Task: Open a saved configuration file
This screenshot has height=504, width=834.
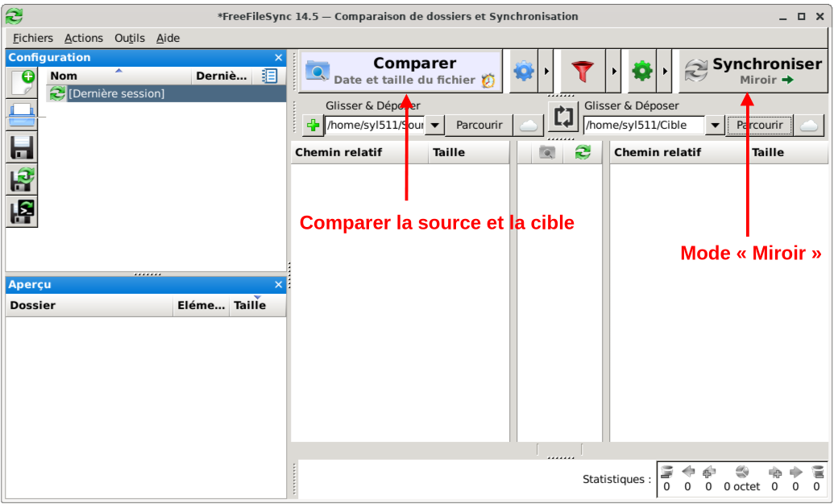Action: click(x=22, y=115)
